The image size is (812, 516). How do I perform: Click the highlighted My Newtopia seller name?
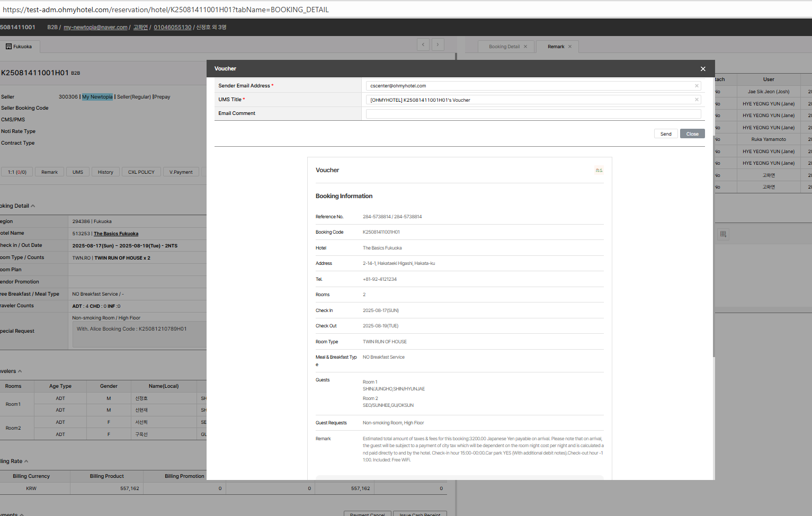(x=97, y=97)
